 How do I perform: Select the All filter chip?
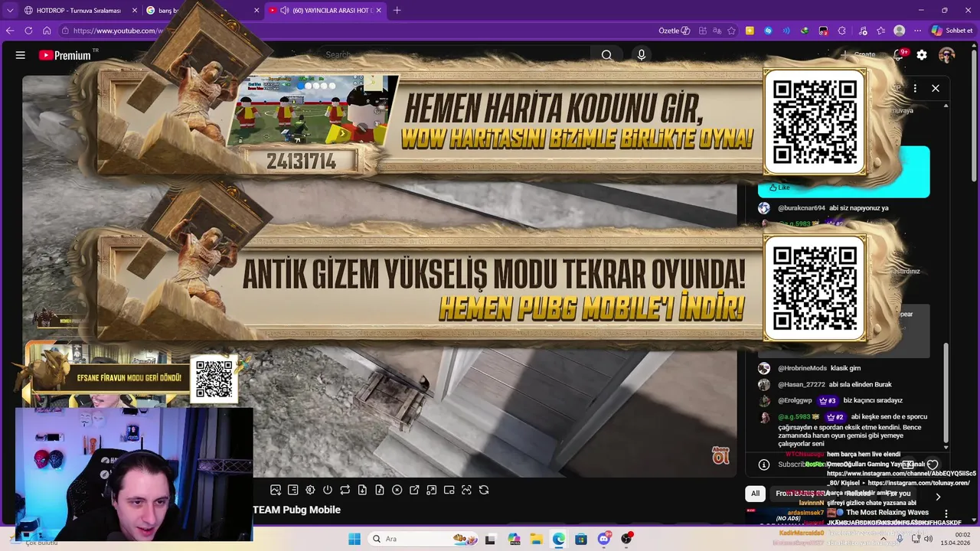point(755,494)
